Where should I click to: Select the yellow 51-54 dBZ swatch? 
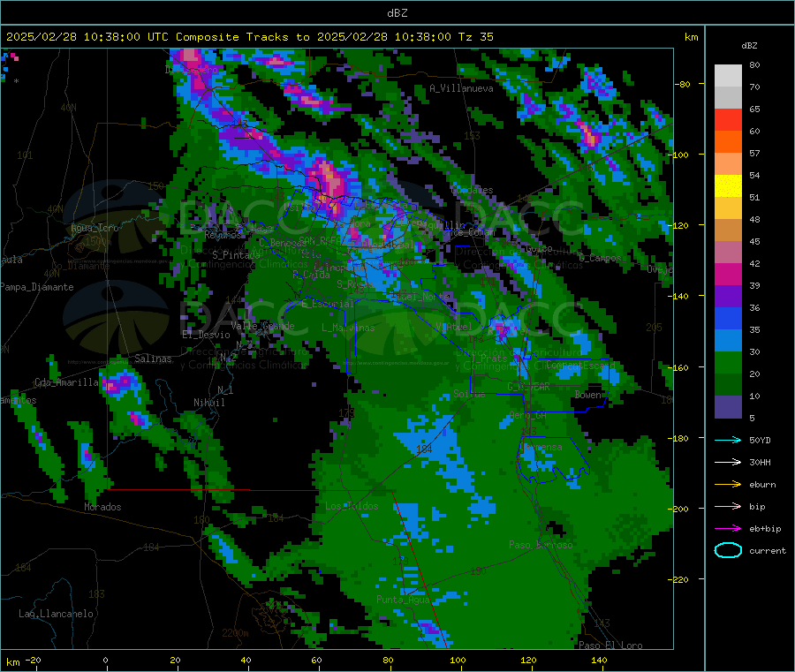[728, 186]
